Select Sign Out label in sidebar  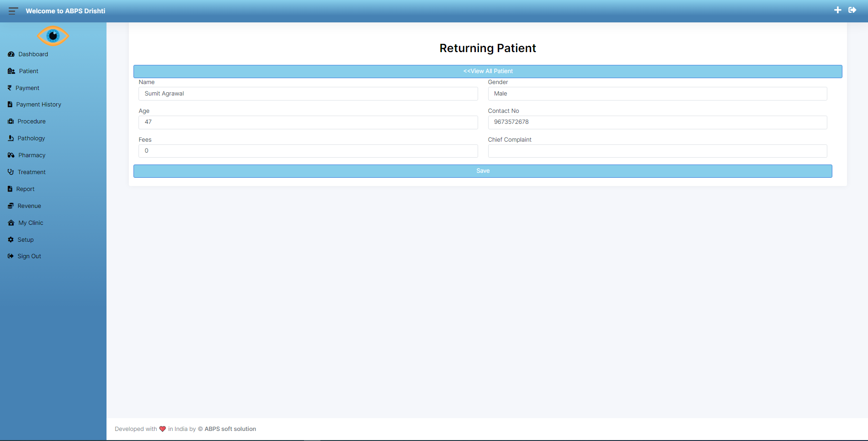29,256
